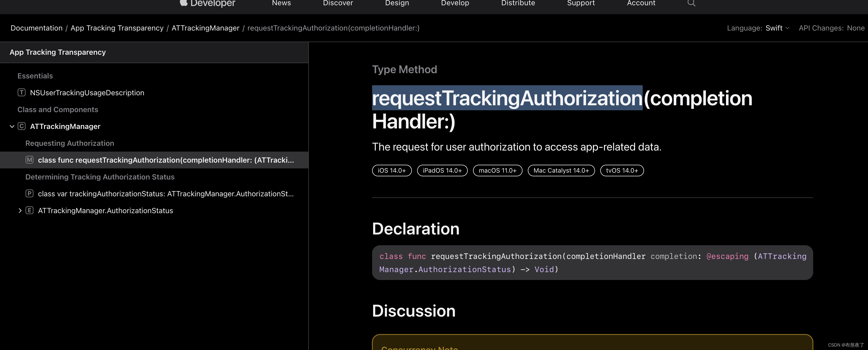Open the Swift language dropdown
This screenshot has width=868, height=350.
coord(778,27)
